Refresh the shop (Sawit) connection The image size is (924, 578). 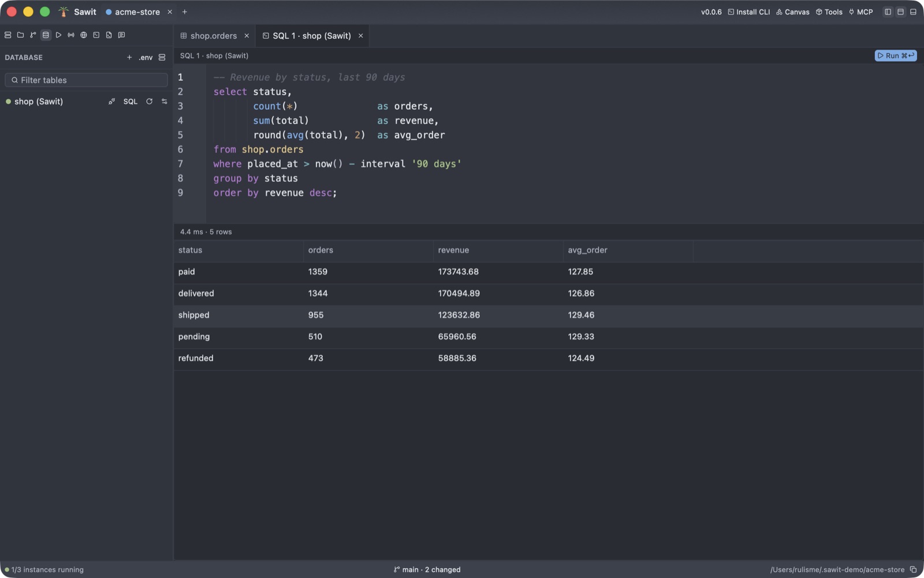tap(150, 102)
